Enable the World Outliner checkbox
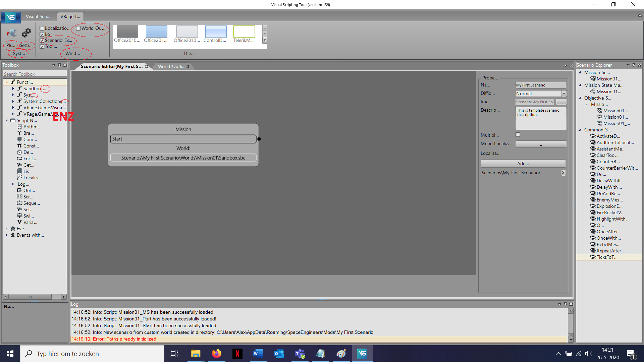The height and width of the screenshot is (362, 644). (x=78, y=28)
